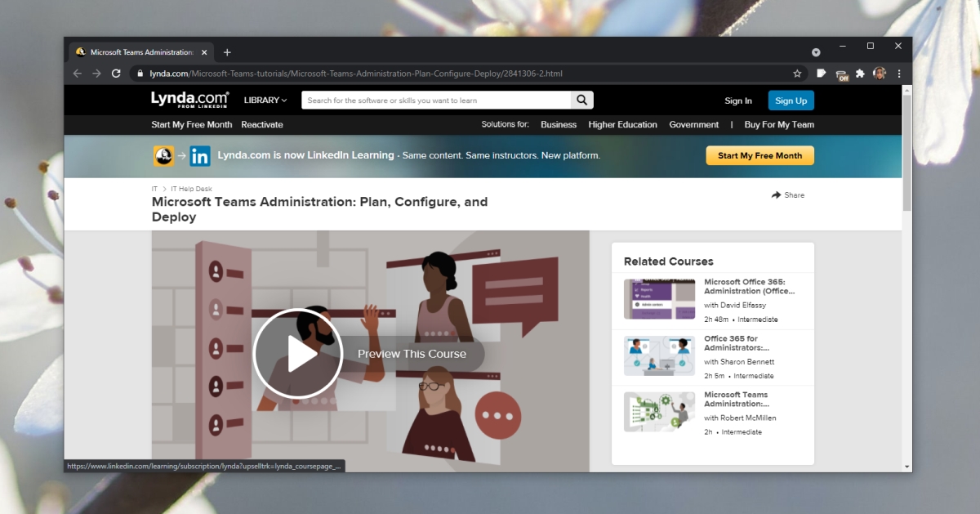Click the address bar URL
980x514 pixels.
point(356,74)
